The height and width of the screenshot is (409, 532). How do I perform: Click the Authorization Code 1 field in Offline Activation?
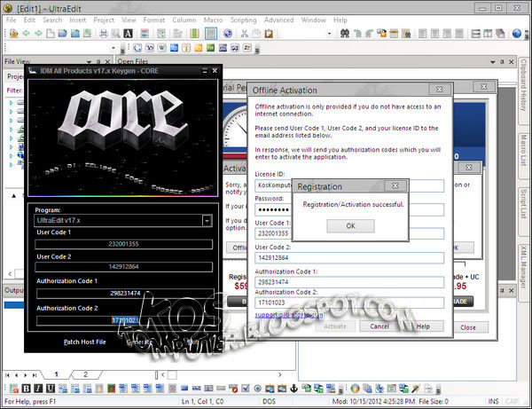pos(349,282)
